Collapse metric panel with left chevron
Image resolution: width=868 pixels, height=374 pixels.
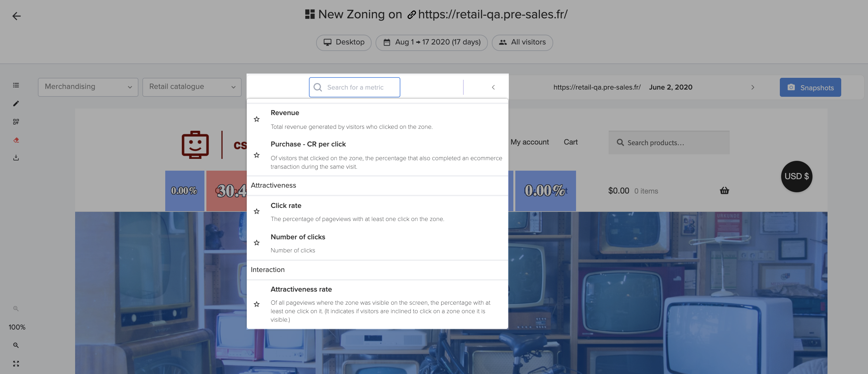pyautogui.click(x=493, y=87)
